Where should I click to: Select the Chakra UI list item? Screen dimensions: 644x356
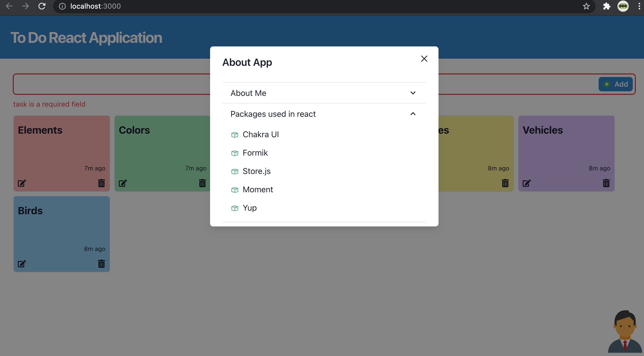[261, 134]
